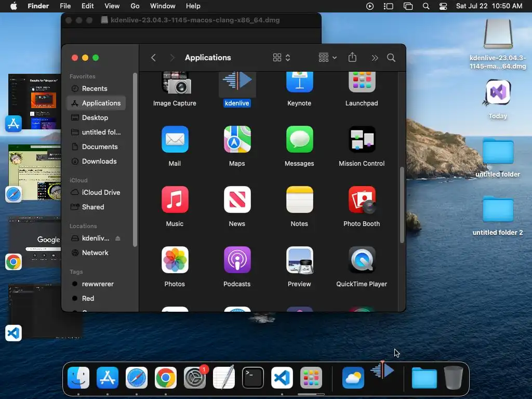Open Launchpad from the Dock
532x399 pixels.
tap(311, 378)
